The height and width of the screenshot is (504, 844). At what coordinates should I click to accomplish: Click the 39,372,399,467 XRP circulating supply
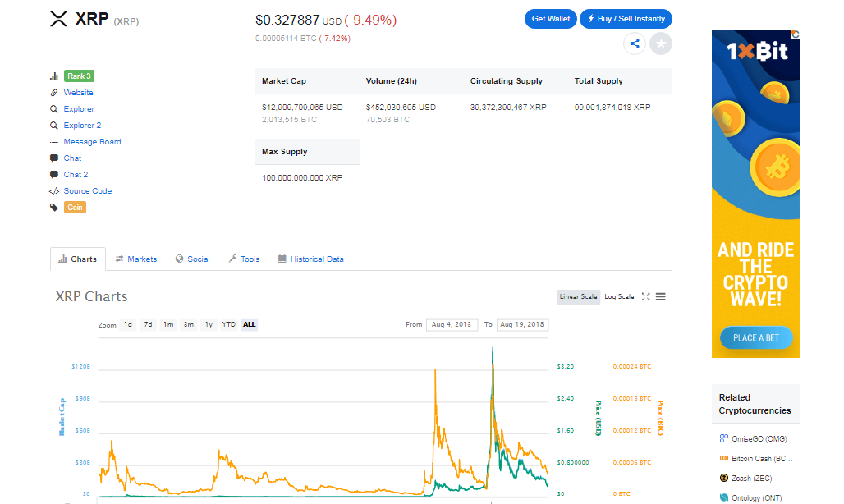coord(508,108)
